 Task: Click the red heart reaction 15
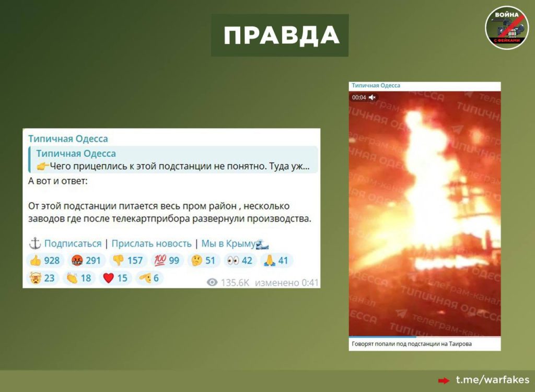(115, 278)
